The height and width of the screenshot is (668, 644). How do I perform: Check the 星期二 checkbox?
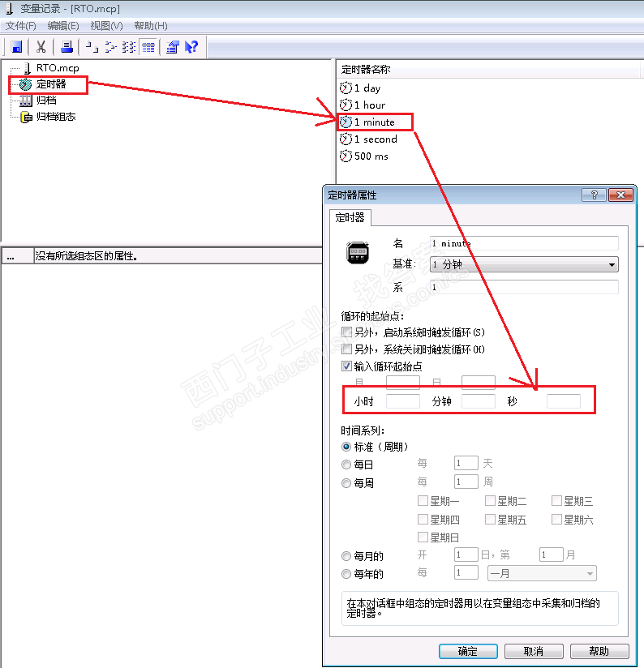(x=490, y=500)
